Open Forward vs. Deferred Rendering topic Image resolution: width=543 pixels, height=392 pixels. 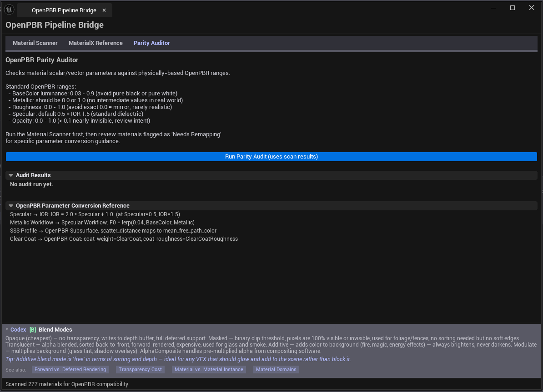pyautogui.click(x=70, y=369)
